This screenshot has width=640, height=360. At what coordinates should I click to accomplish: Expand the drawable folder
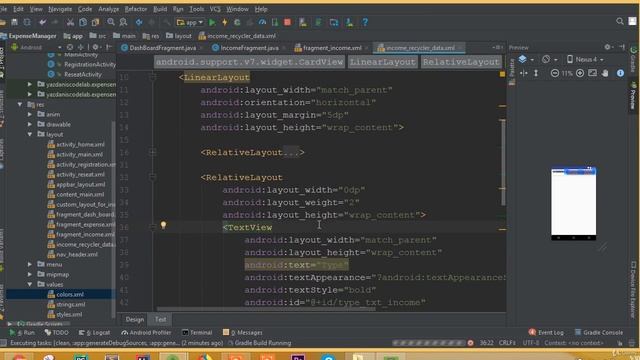click(x=30, y=124)
